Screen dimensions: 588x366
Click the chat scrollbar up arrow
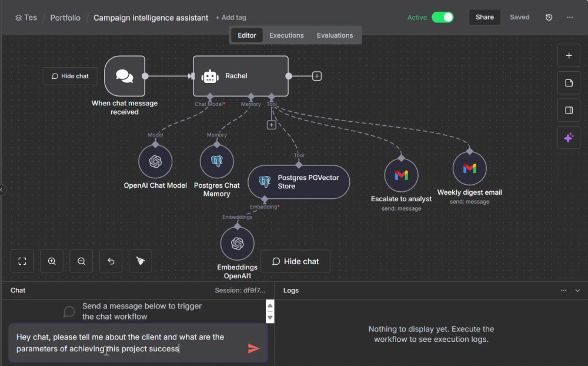click(x=270, y=305)
